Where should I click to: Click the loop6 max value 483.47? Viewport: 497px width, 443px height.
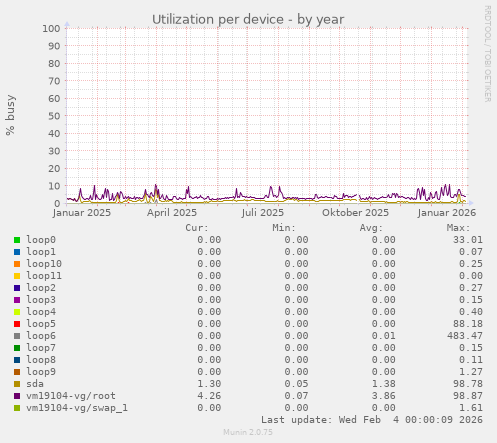465,336
